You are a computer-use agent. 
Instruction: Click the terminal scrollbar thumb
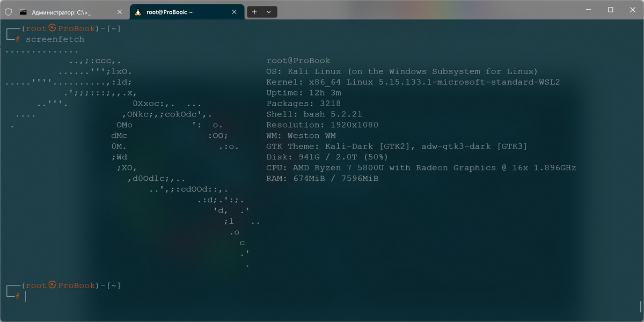[x=641, y=306]
